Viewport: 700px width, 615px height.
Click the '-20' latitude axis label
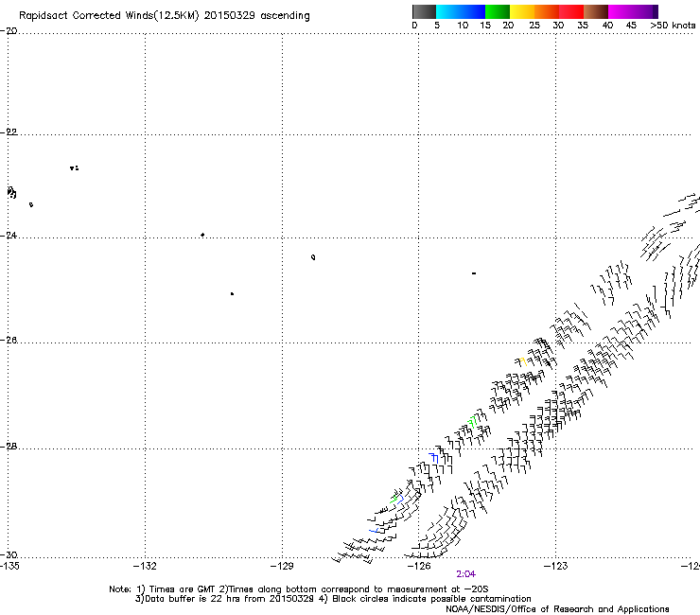click(x=9, y=31)
